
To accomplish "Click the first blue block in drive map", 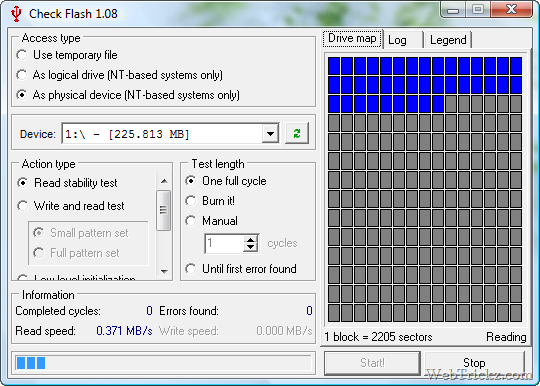I will tap(334, 66).
